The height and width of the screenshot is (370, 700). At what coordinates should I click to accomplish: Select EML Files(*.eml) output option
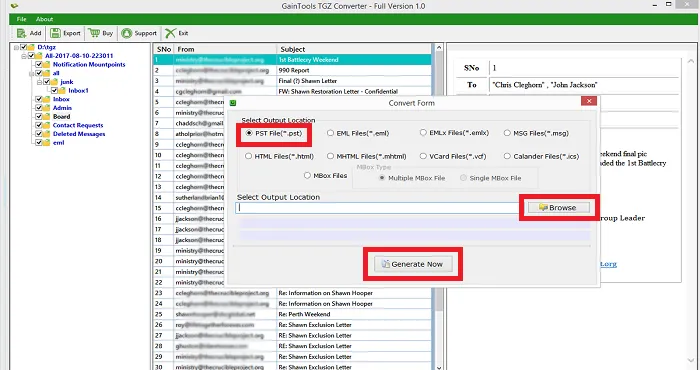330,133
